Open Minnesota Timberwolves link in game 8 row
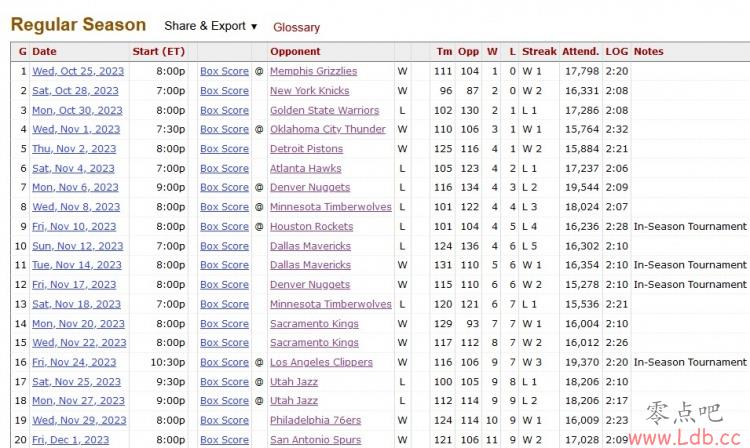Screen dimensions: 750x448 (331, 207)
